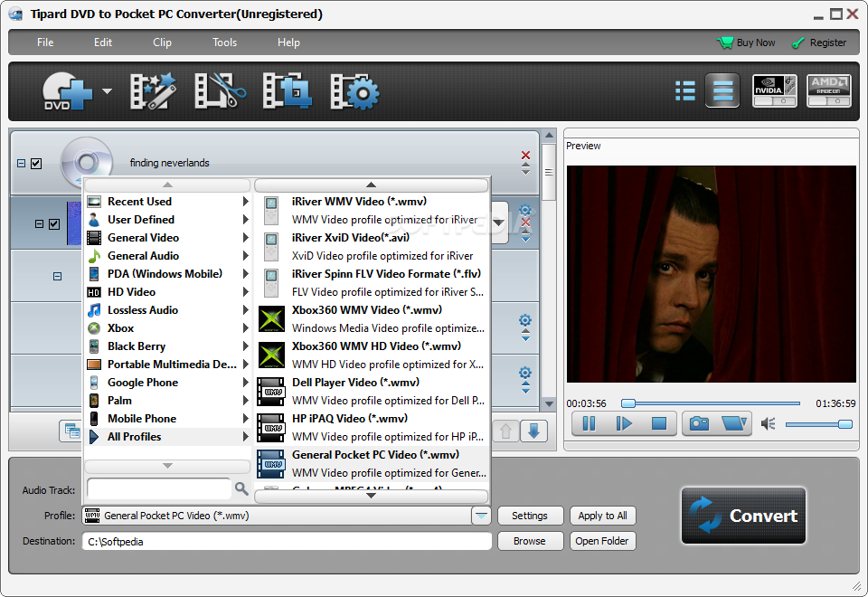
Task: Toggle NVIDIA CUDA acceleration
Action: tap(775, 90)
